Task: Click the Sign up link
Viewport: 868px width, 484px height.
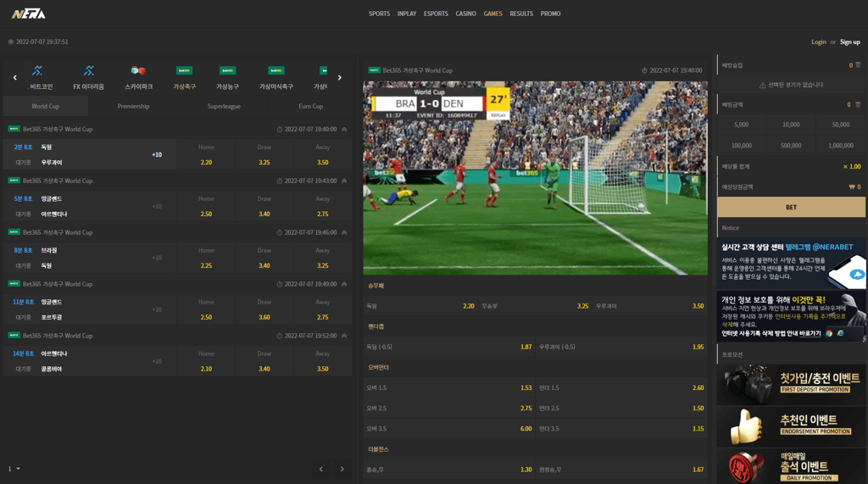Action: 849,42
